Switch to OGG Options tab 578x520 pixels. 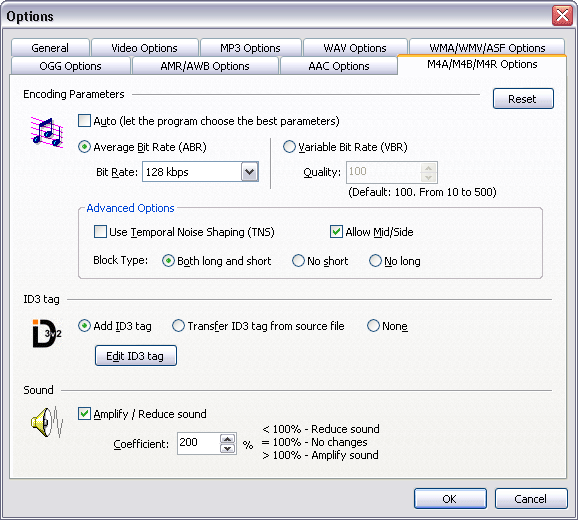(70, 66)
